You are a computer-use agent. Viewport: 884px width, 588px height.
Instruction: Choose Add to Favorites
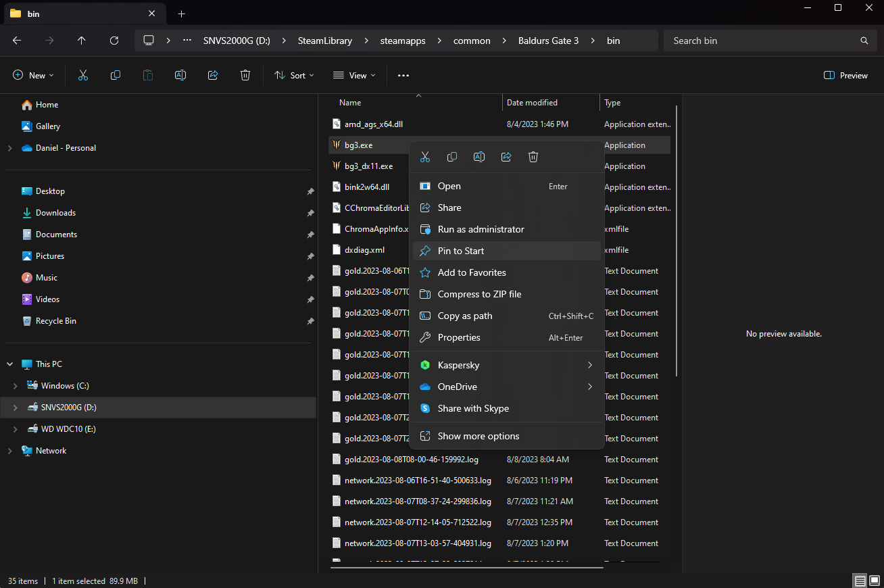tap(506, 272)
